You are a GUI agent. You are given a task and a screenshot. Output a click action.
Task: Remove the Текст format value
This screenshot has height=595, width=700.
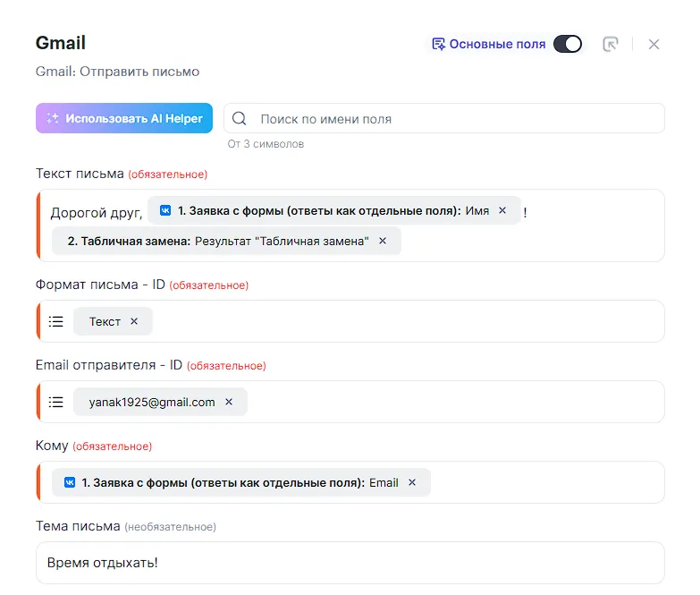pyautogui.click(x=134, y=321)
